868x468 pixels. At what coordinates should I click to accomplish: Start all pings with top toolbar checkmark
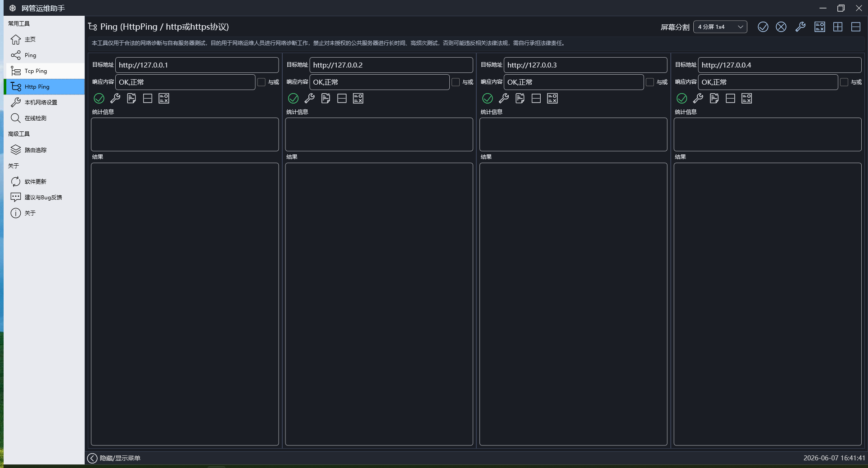point(763,27)
